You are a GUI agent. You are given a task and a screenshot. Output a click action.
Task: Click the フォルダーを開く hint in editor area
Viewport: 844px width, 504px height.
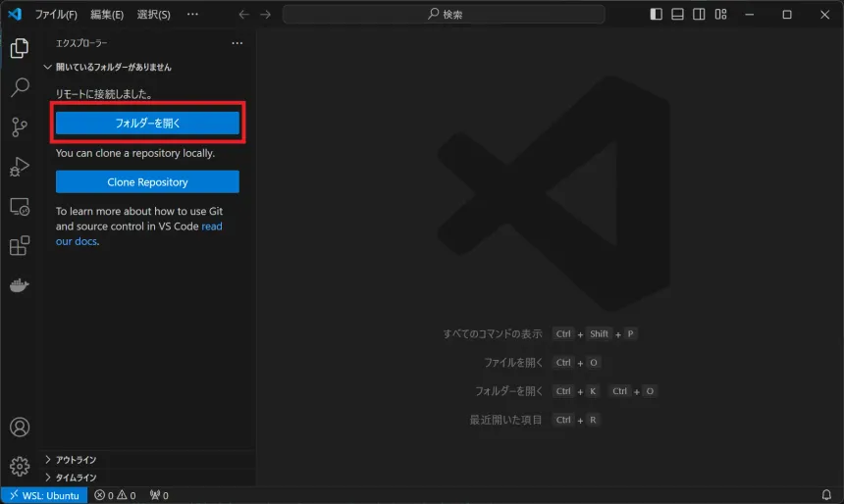508,391
